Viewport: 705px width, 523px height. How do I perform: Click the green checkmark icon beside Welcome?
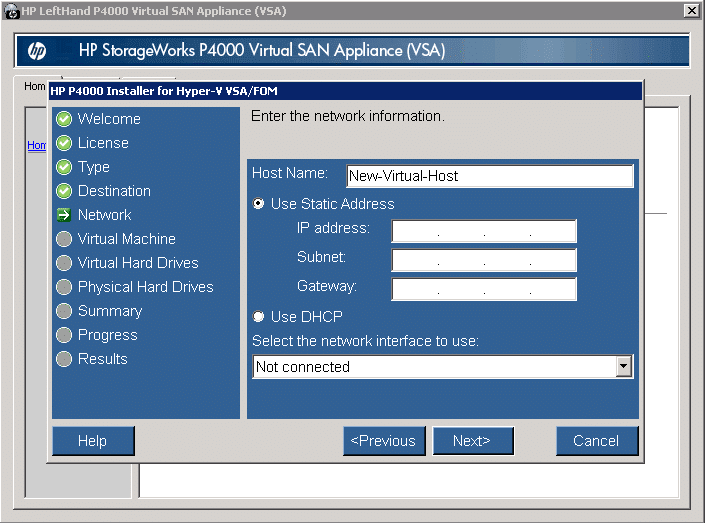point(64,119)
